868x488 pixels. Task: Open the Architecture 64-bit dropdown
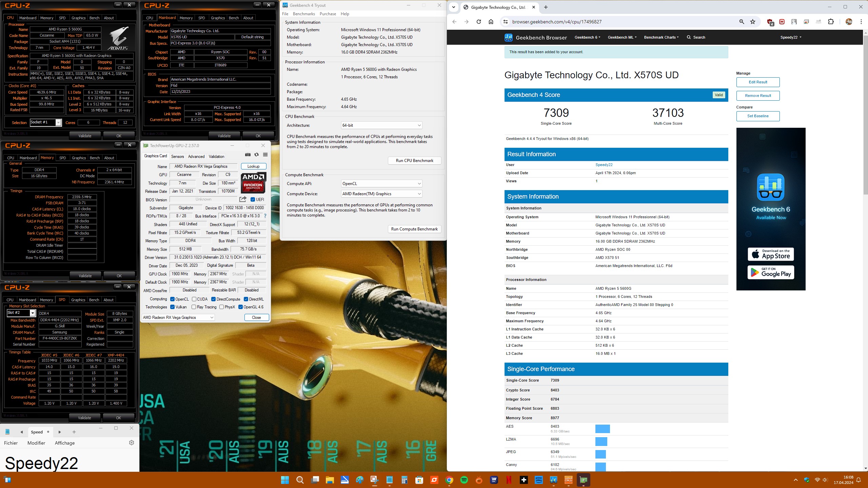pos(381,125)
